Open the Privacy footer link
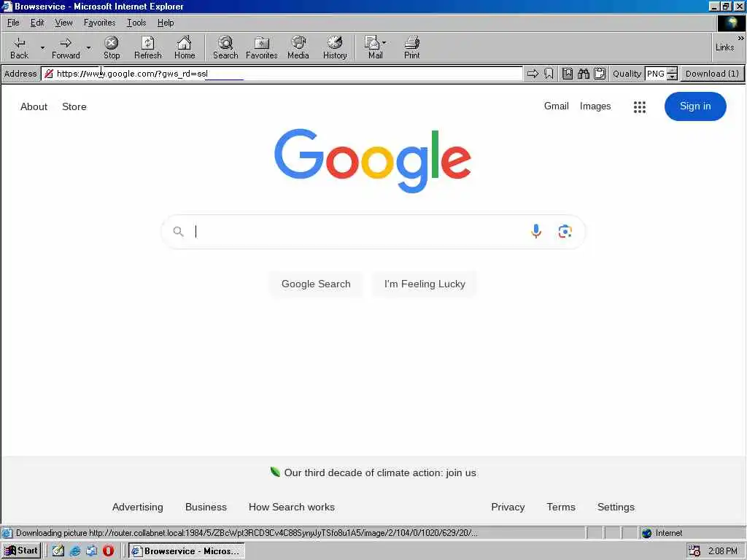Image resolution: width=747 pixels, height=560 pixels. (x=508, y=507)
